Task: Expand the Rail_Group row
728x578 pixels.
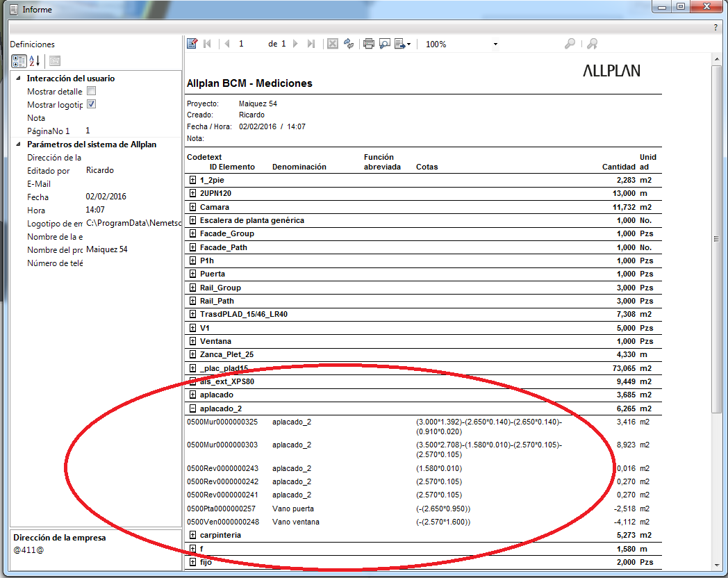Action: (192, 288)
